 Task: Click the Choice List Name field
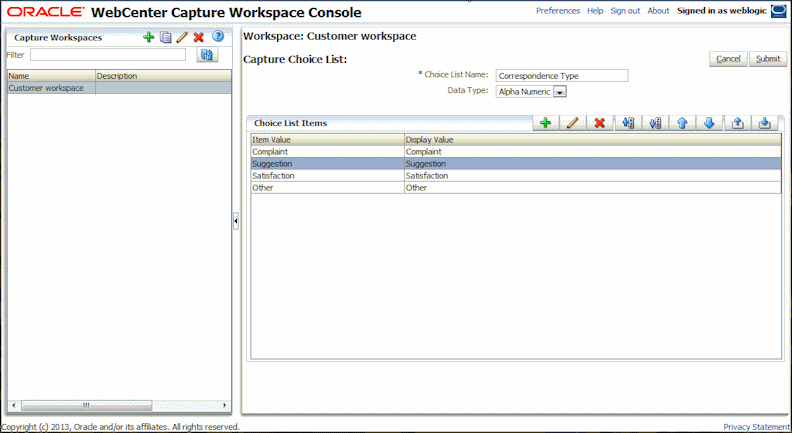click(x=562, y=76)
